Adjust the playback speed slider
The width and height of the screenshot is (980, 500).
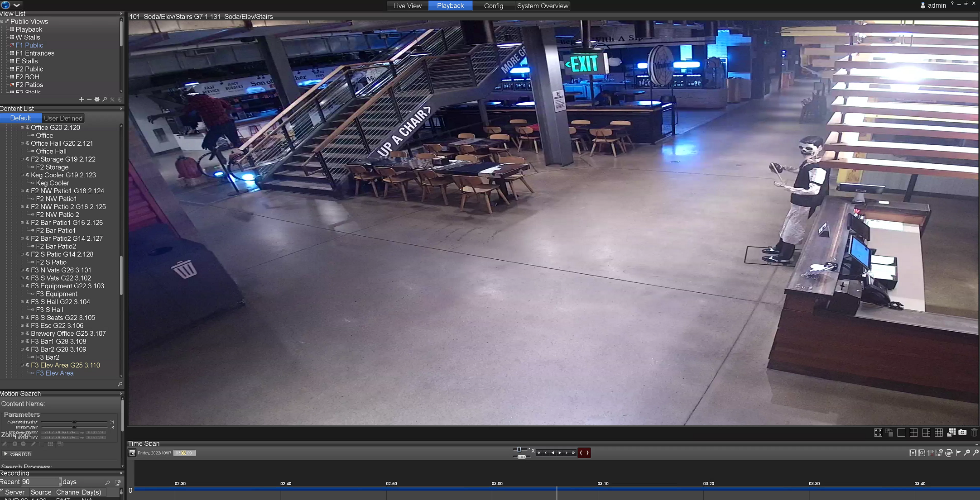point(519,449)
